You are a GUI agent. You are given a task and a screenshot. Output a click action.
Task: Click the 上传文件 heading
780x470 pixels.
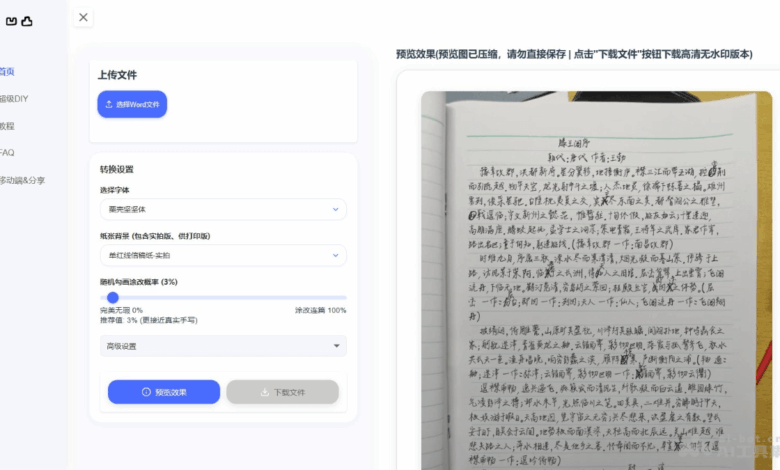(x=117, y=75)
